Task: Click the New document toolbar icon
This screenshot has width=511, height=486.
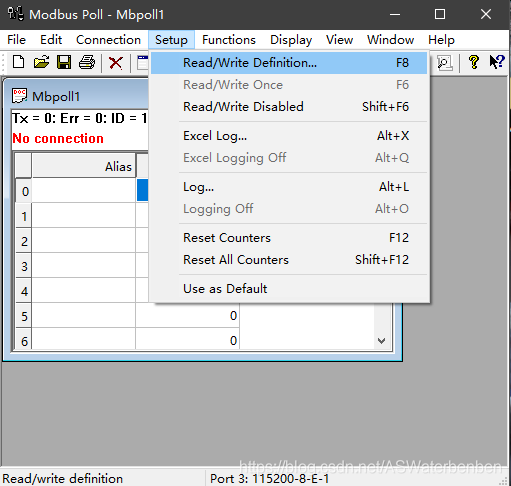Action: [18, 62]
